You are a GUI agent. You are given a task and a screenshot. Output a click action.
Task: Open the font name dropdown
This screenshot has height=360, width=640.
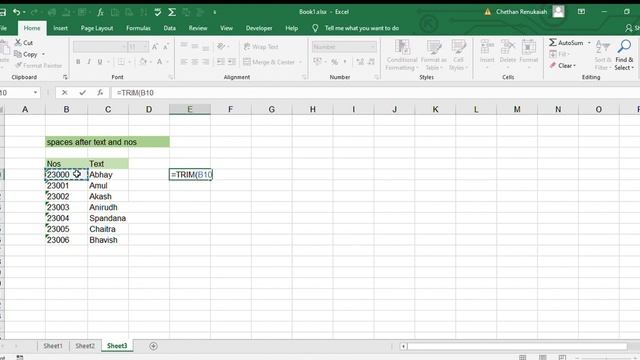point(124,47)
